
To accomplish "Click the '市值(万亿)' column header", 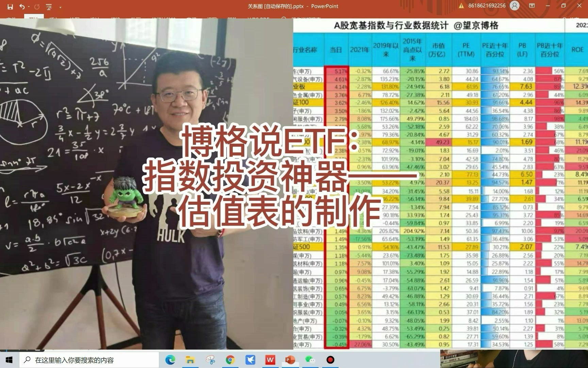I will tap(438, 50).
